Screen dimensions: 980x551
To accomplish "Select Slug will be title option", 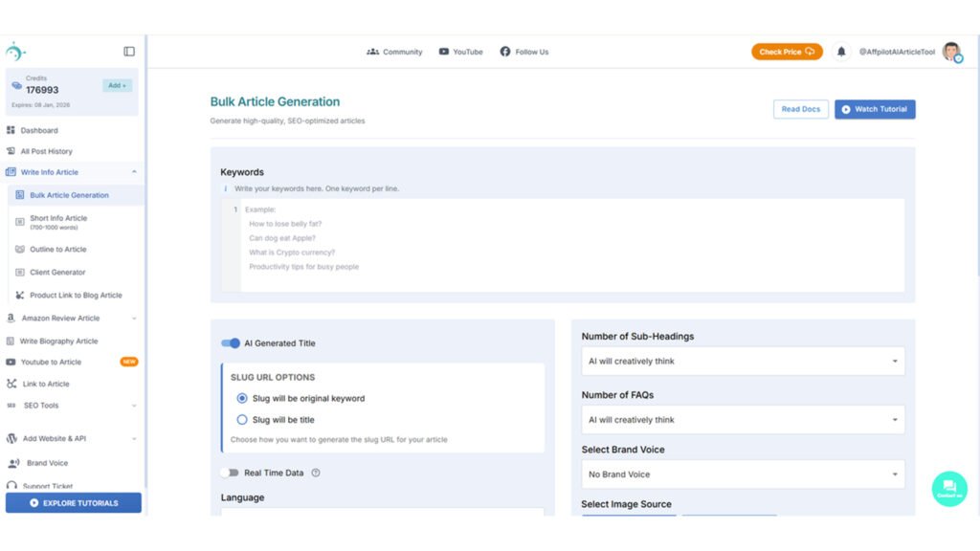I will tap(242, 420).
